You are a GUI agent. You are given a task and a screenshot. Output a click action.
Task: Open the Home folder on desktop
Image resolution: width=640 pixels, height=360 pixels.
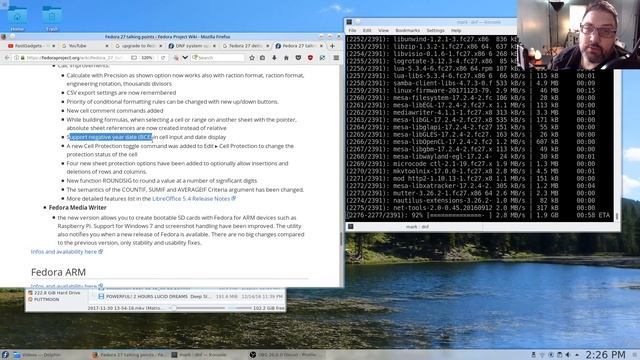click(x=17, y=18)
